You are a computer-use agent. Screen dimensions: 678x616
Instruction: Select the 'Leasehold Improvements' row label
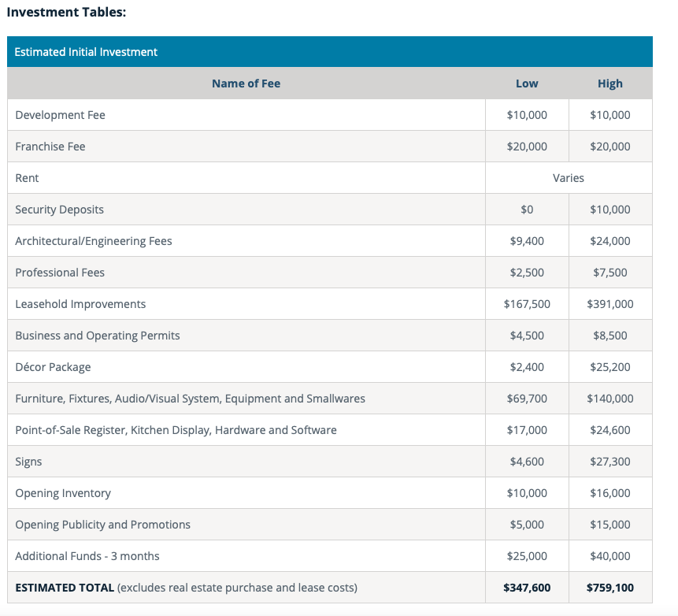[x=80, y=304]
